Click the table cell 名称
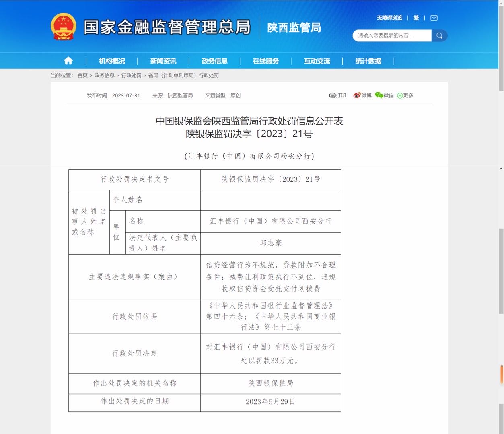The height and width of the screenshot is (434, 504). (163, 221)
